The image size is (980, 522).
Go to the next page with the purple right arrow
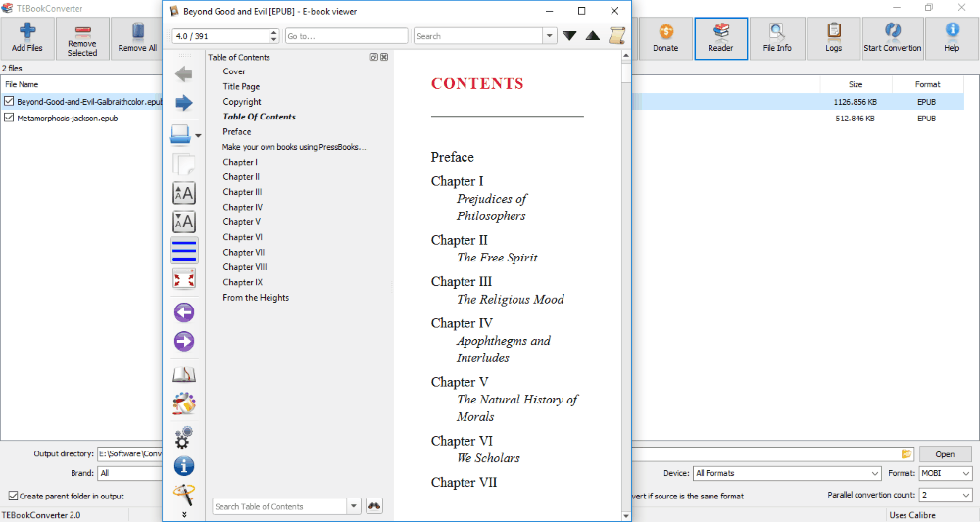tap(184, 342)
